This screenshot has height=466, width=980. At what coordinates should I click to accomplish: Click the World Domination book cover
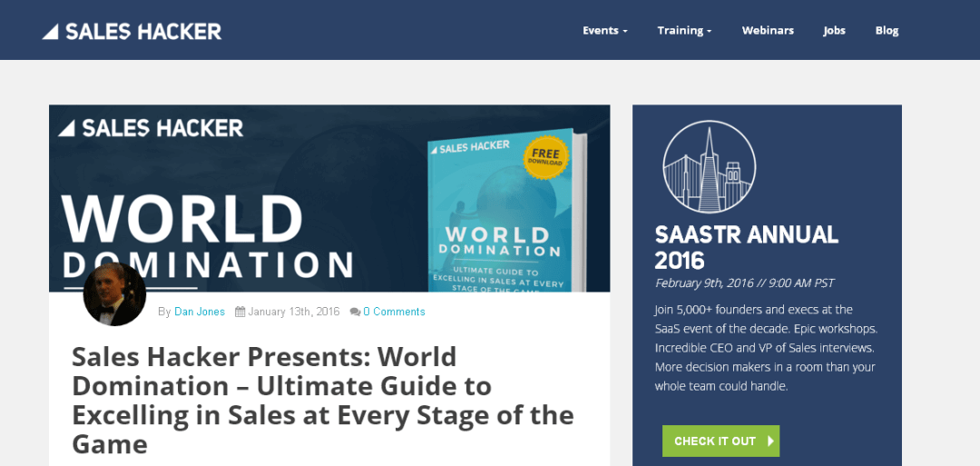507,212
